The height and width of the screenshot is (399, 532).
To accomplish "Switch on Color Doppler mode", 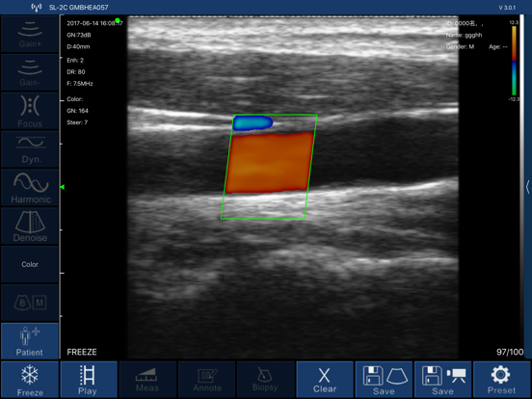I will 30,264.
